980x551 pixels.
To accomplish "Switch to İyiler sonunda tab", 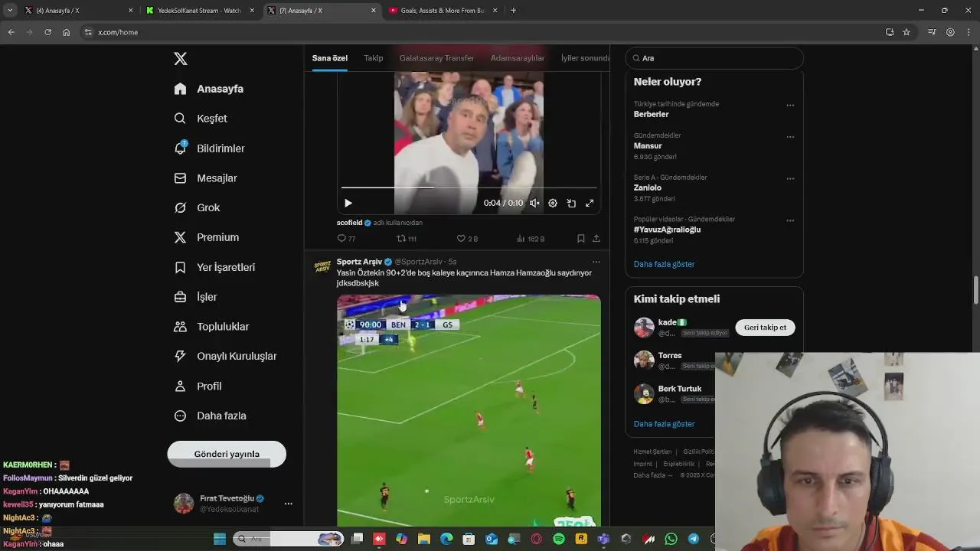I will [x=586, y=58].
